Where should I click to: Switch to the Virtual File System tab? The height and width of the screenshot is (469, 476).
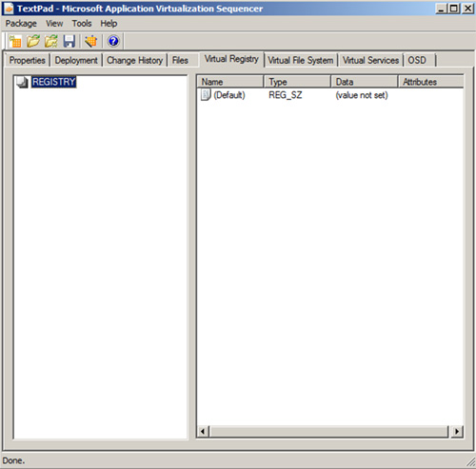[x=301, y=60]
